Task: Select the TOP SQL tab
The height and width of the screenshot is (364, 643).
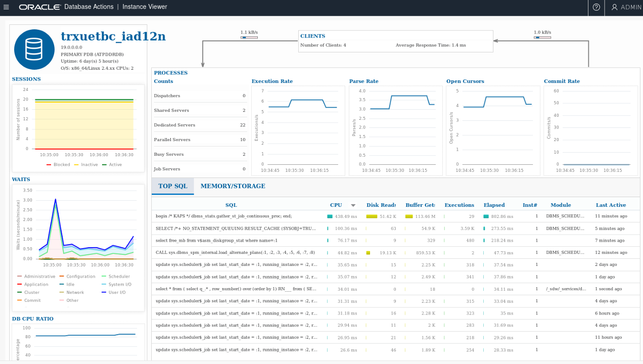Action: click(x=172, y=186)
